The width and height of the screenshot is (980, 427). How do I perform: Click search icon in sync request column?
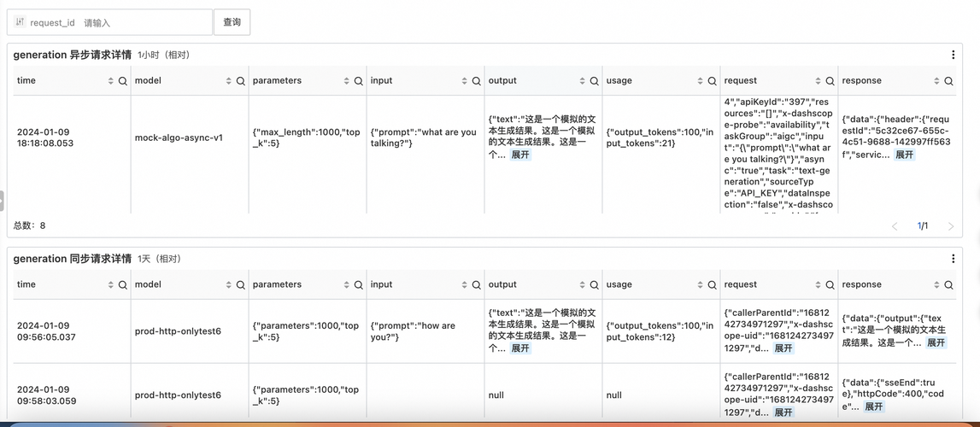coord(830,285)
